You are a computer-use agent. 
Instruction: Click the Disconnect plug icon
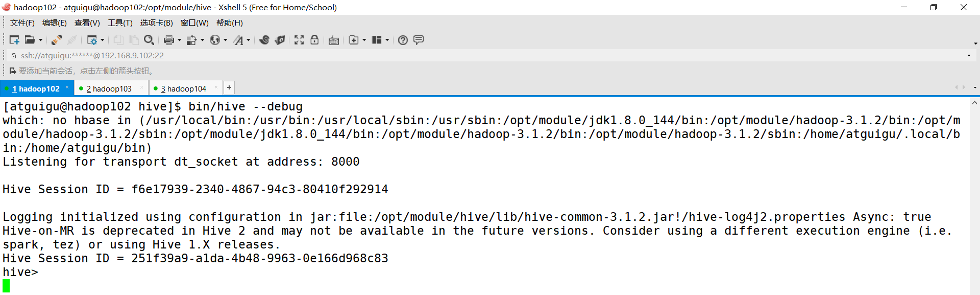tap(72, 40)
